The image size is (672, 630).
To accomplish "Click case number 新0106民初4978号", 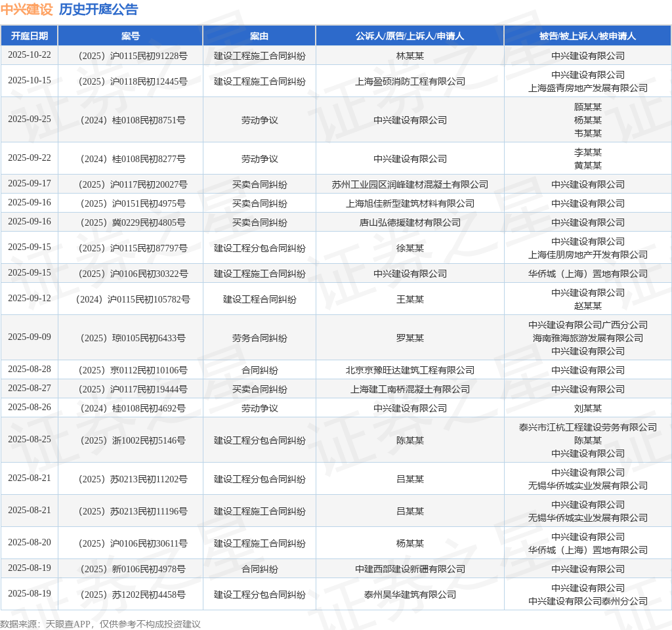I will click(x=148, y=569).
